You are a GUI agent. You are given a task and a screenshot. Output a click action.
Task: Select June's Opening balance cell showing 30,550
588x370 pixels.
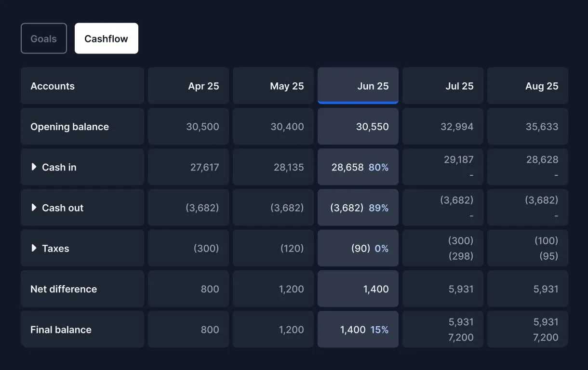tap(358, 126)
